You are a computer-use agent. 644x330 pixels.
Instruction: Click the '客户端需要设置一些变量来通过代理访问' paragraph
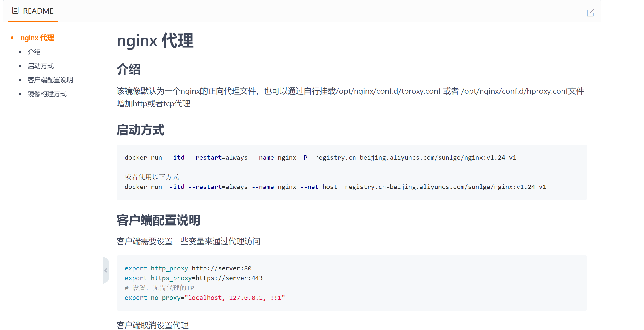189,241
